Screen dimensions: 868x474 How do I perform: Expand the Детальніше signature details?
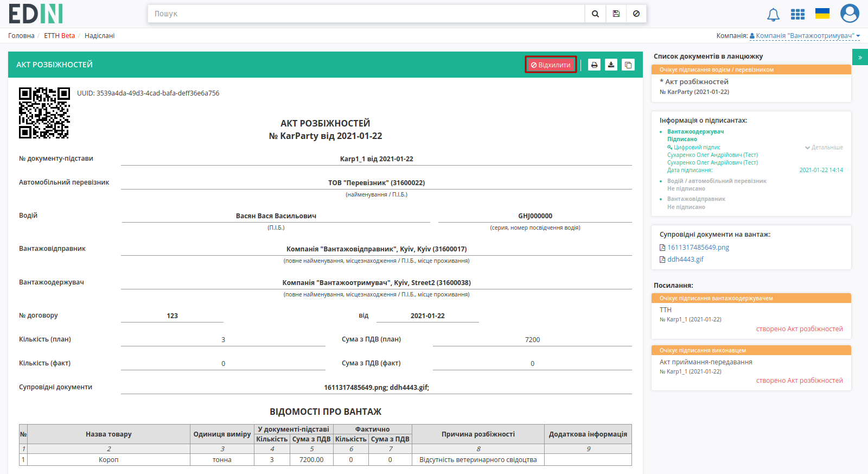pyautogui.click(x=824, y=147)
